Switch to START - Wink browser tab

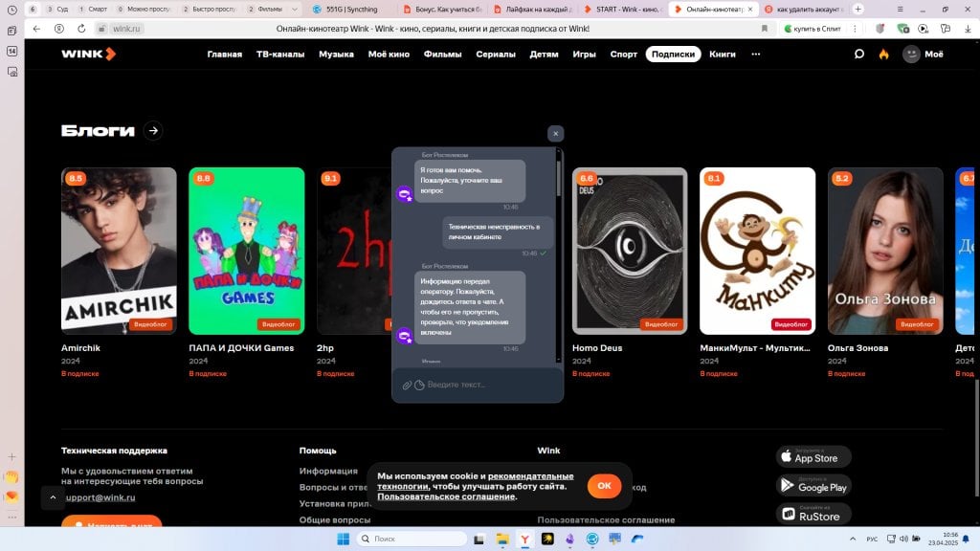pyautogui.click(x=622, y=9)
